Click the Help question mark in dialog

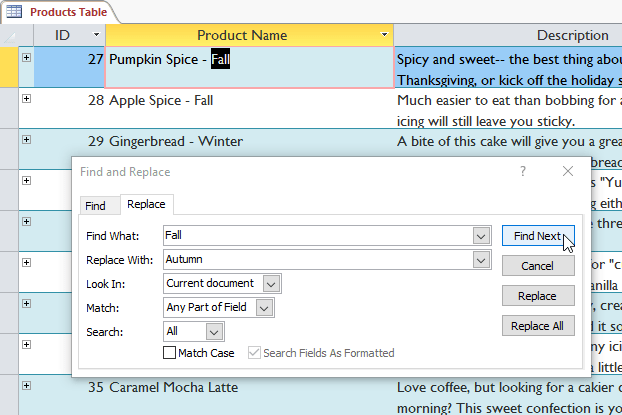(522, 172)
